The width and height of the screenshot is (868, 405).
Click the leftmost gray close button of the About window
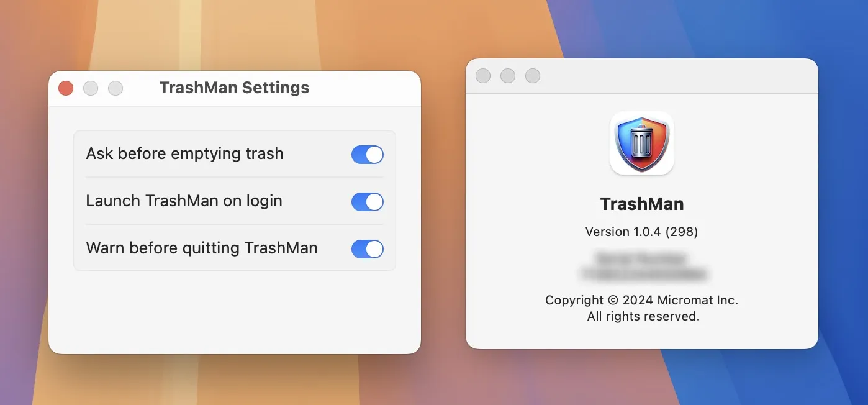[x=483, y=76]
